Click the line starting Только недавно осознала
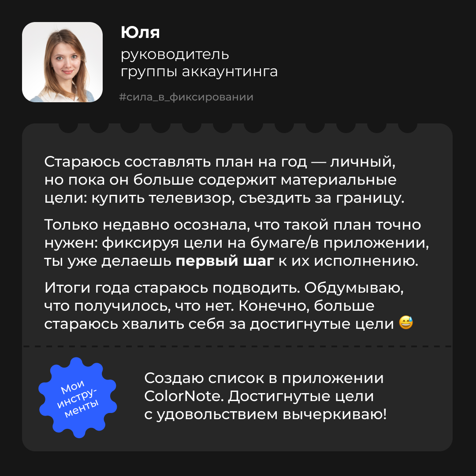 coord(233,225)
